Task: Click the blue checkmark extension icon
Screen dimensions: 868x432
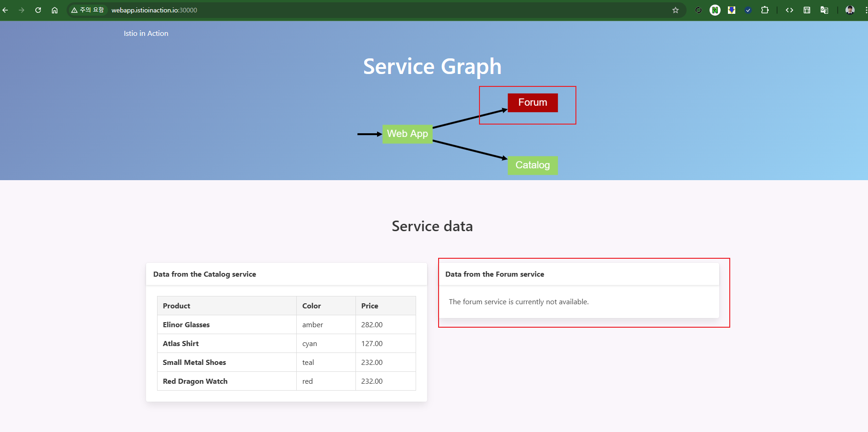Action: 748,10
